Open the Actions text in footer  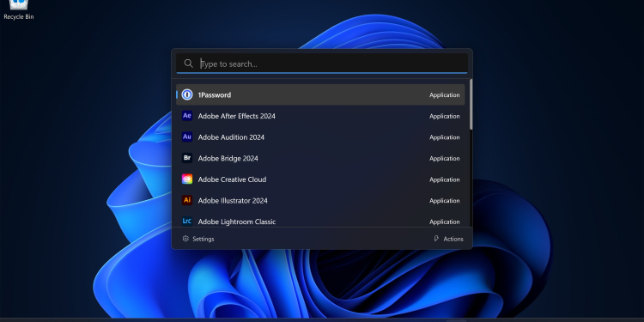(x=453, y=239)
